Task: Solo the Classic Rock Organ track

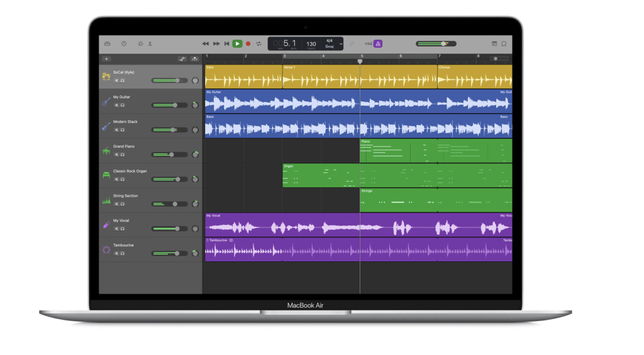Action: [123, 179]
